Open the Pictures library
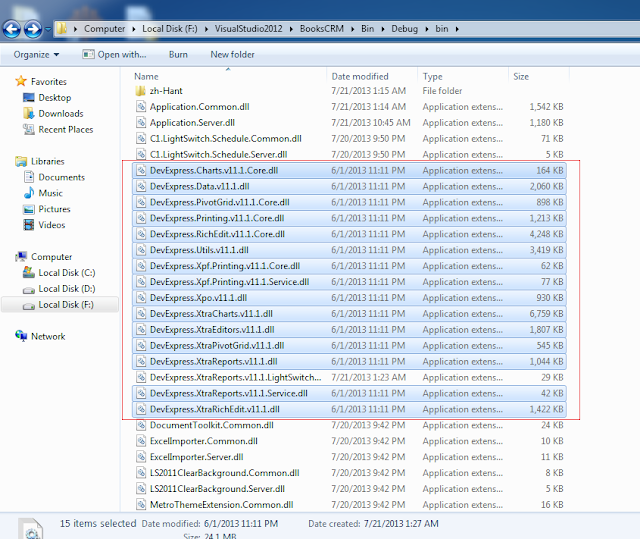 point(54,209)
